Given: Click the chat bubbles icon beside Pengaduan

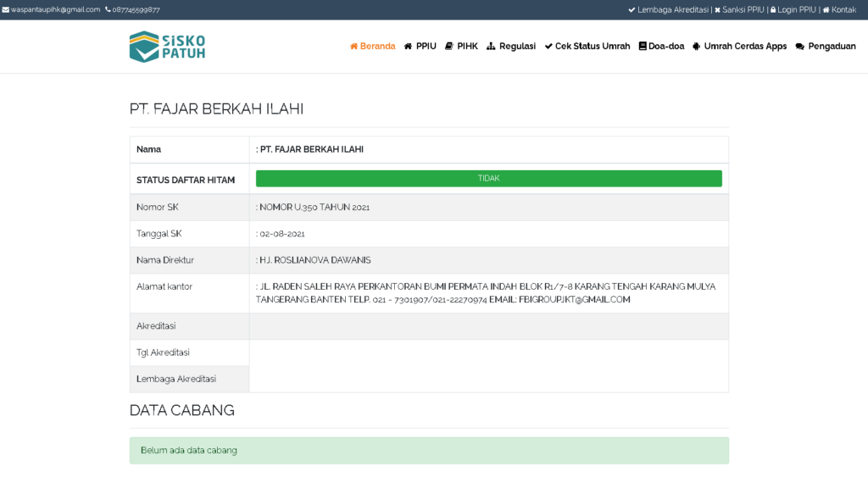Looking at the screenshot, I should click(x=799, y=47).
